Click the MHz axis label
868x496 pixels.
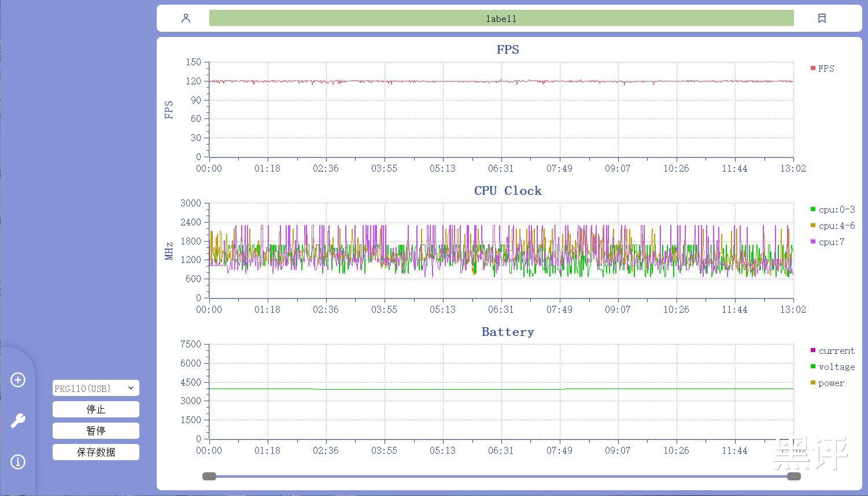[x=169, y=251]
